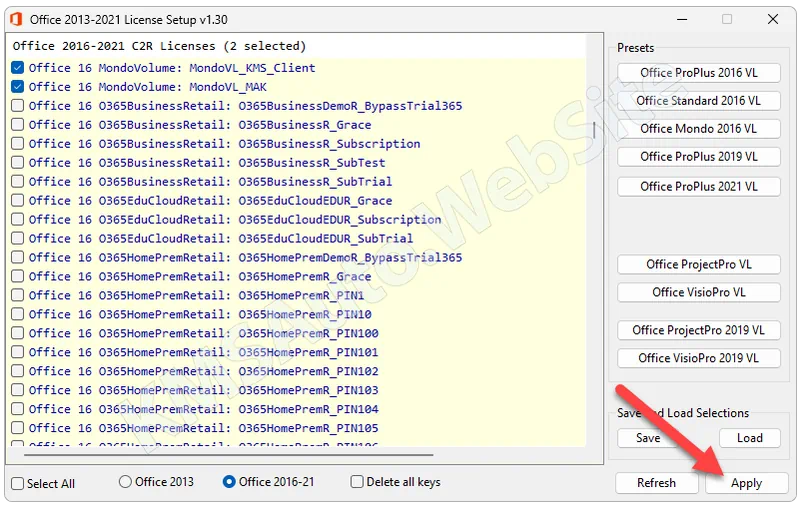Toggle the Select All checkbox

(18, 484)
